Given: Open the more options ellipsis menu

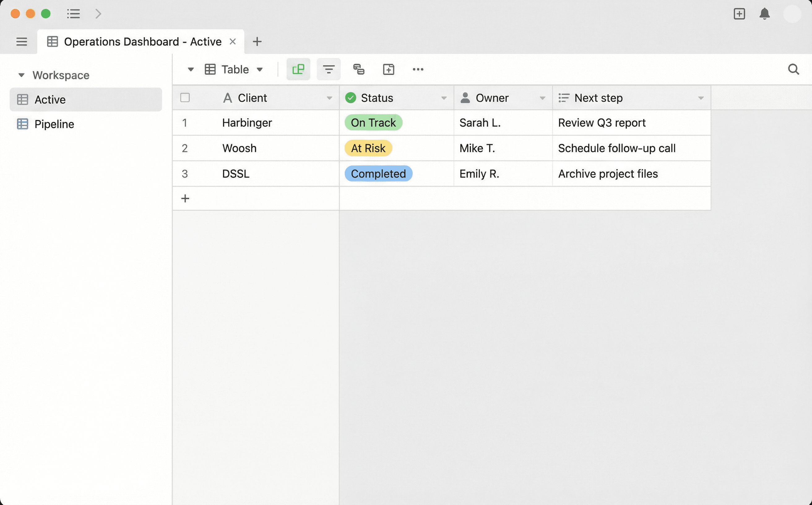Looking at the screenshot, I should [x=418, y=69].
